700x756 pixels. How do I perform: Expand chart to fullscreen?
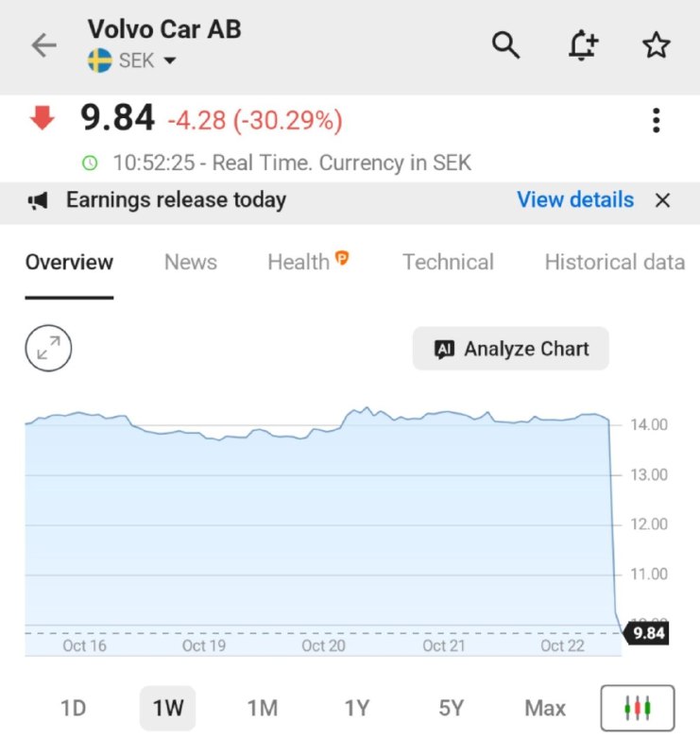tap(48, 348)
